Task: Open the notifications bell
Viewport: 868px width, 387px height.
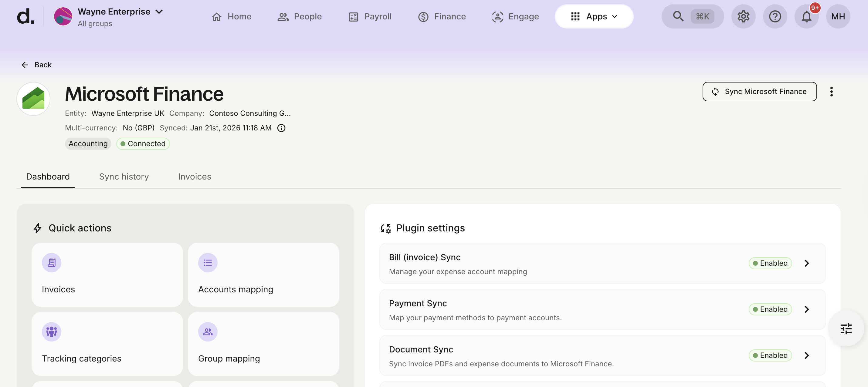Action: coord(806,16)
